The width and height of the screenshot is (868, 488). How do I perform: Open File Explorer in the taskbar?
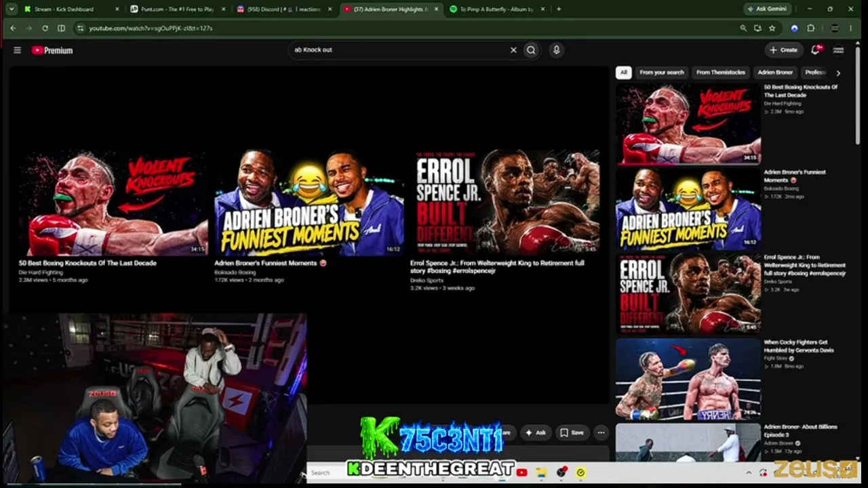click(x=542, y=472)
